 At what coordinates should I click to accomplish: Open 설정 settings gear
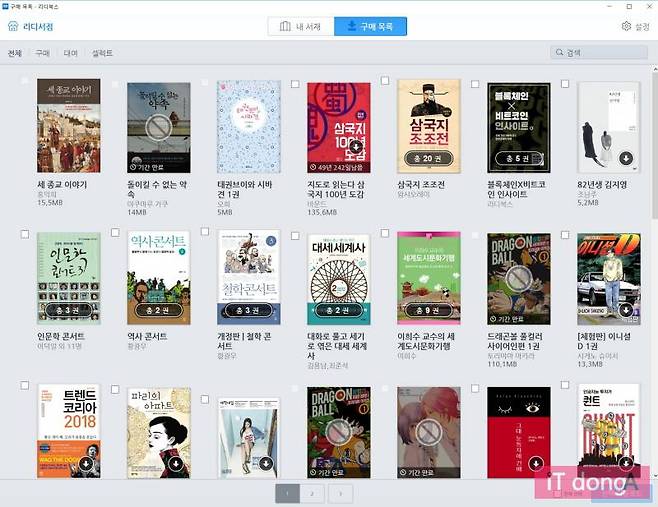pos(626,27)
